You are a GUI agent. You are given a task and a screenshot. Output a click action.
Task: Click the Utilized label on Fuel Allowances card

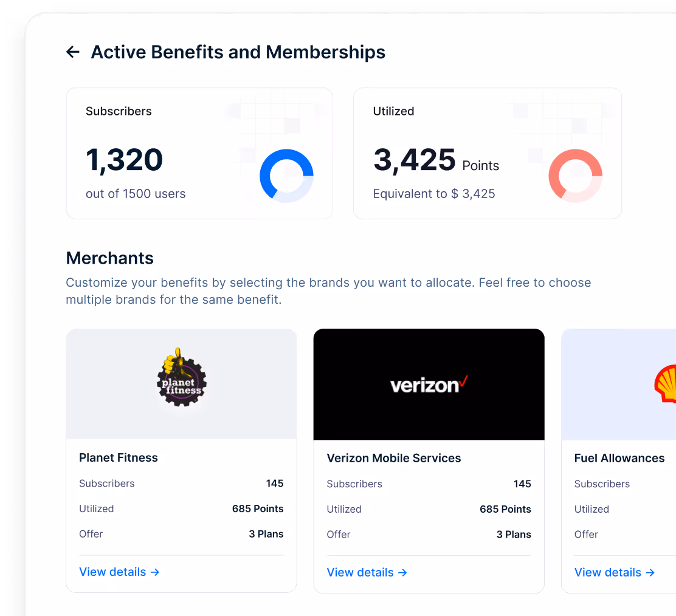pyautogui.click(x=591, y=509)
